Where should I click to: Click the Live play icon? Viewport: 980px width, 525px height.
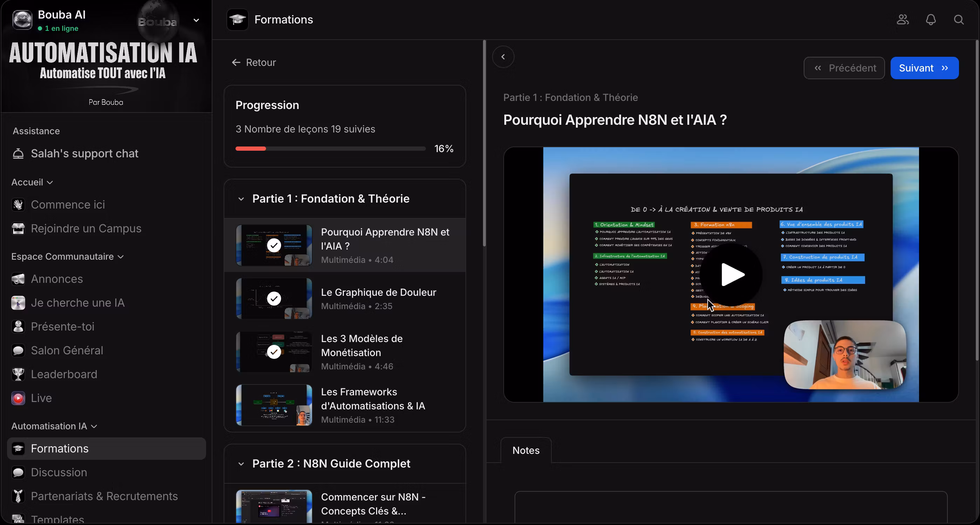point(18,398)
